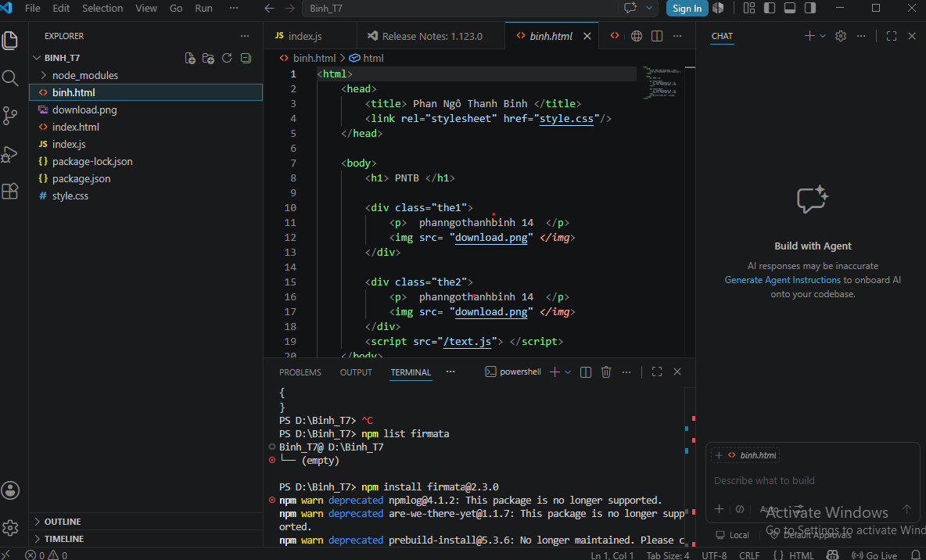Toggle the secondary side bar layout button
This screenshot has height=560, width=926.
coord(810,9)
